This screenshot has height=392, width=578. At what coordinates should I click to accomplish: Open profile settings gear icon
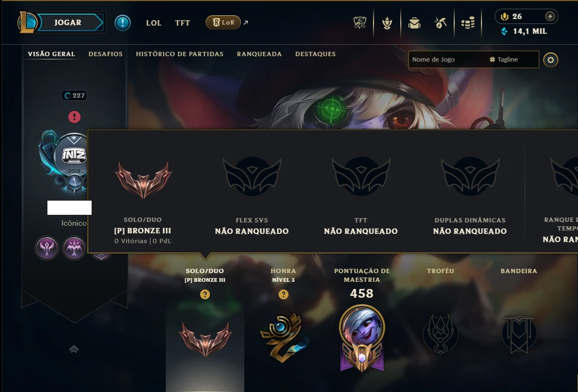pos(550,59)
